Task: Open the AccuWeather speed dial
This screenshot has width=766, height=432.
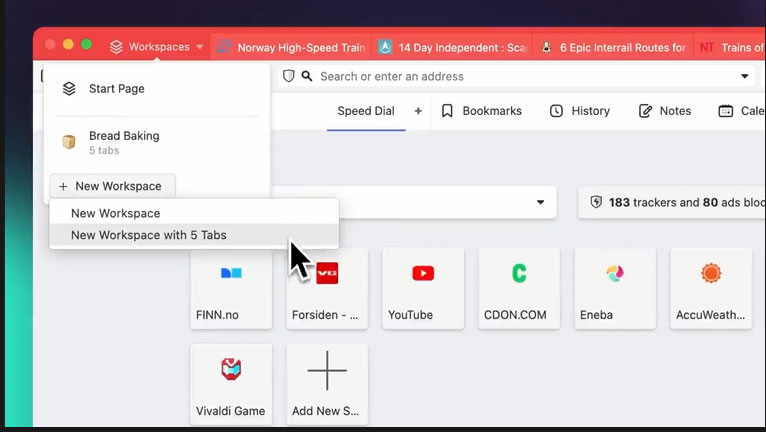Action: 711,288
